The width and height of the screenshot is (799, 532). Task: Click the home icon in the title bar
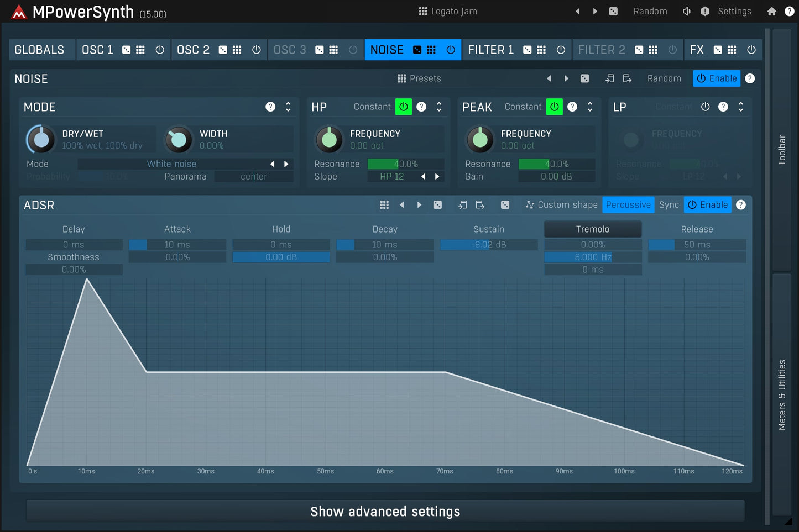pos(771,11)
